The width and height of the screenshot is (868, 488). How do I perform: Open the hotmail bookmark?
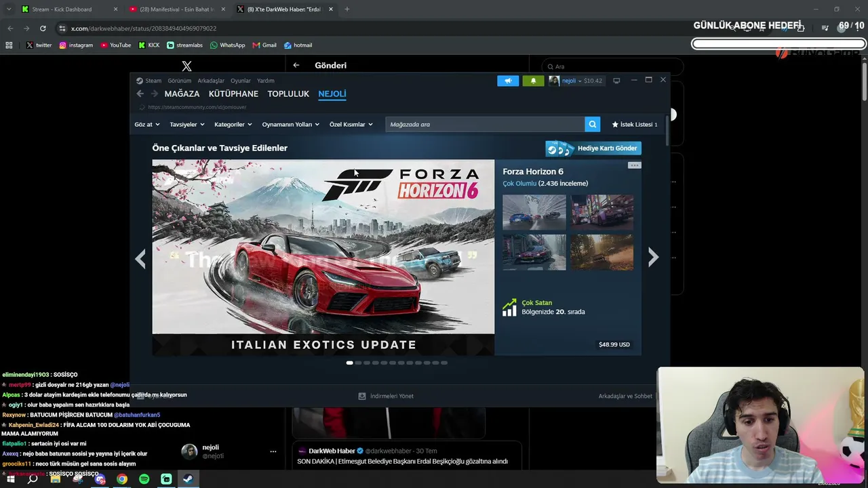pyautogui.click(x=298, y=45)
